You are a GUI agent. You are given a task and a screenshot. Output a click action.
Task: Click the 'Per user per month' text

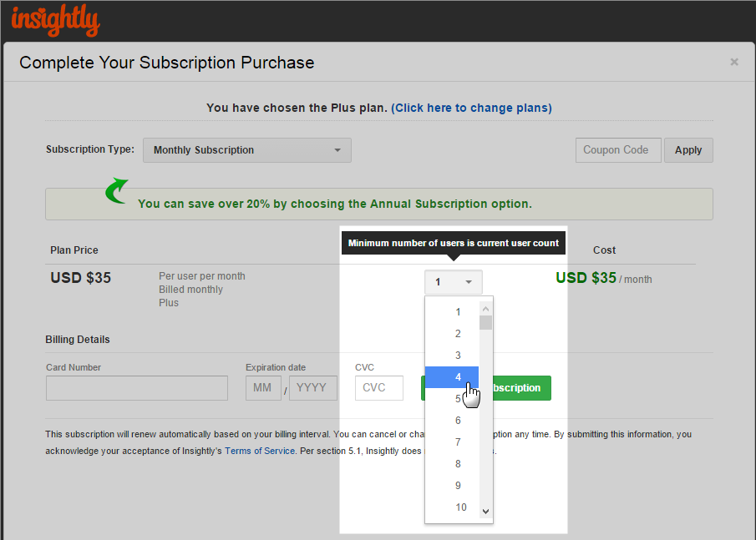(202, 276)
